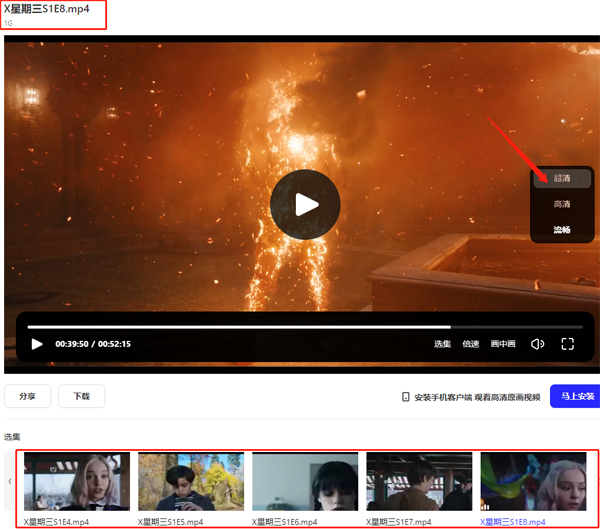Select 高清 quality option
Viewport: 600px width, 529px height.
point(562,204)
